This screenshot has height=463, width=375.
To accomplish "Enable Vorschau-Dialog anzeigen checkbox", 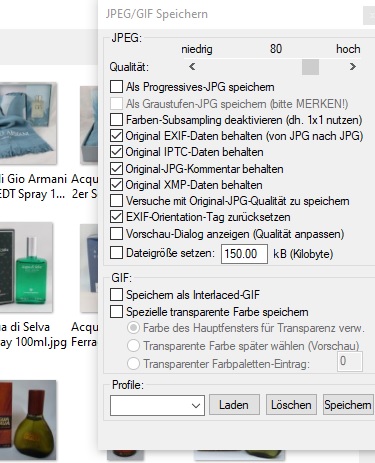I will (x=116, y=233).
